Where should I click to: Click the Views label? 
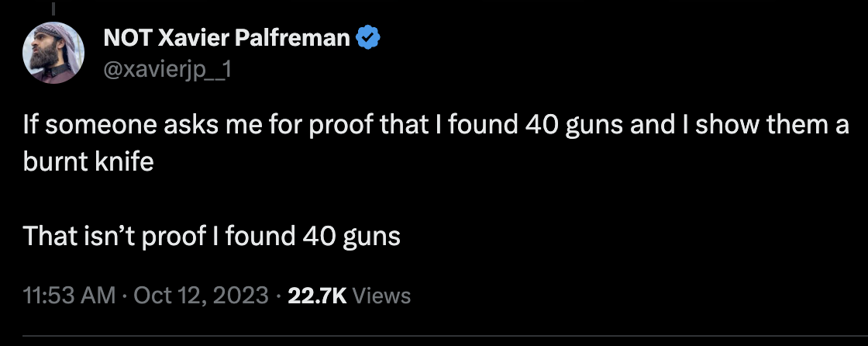(381, 296)
